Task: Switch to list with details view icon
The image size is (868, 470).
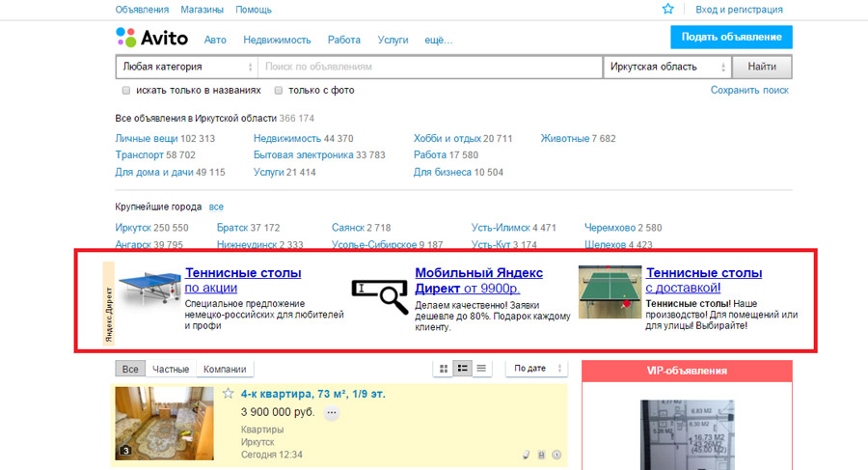Action: coord(462,369)
